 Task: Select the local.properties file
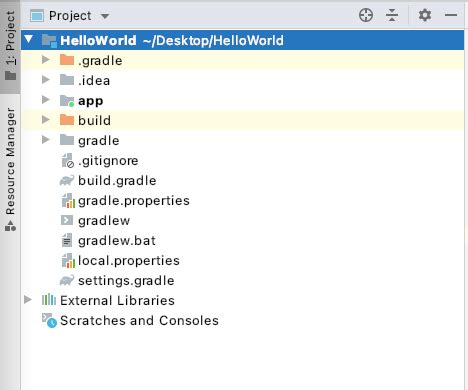pyautogui.click(x=129, y=261)
